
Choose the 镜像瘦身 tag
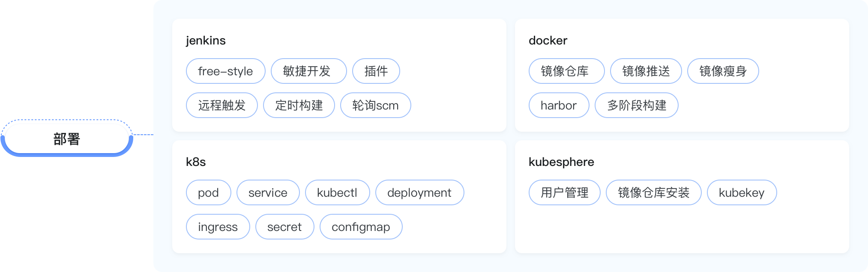pyautogui.click(x=723, y=71)
